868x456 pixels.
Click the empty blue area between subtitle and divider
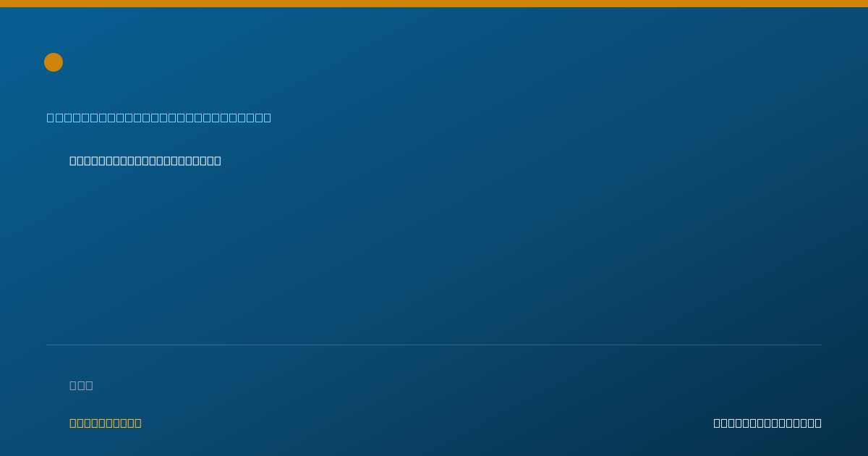pyautogui.click(x=434, y=253)
